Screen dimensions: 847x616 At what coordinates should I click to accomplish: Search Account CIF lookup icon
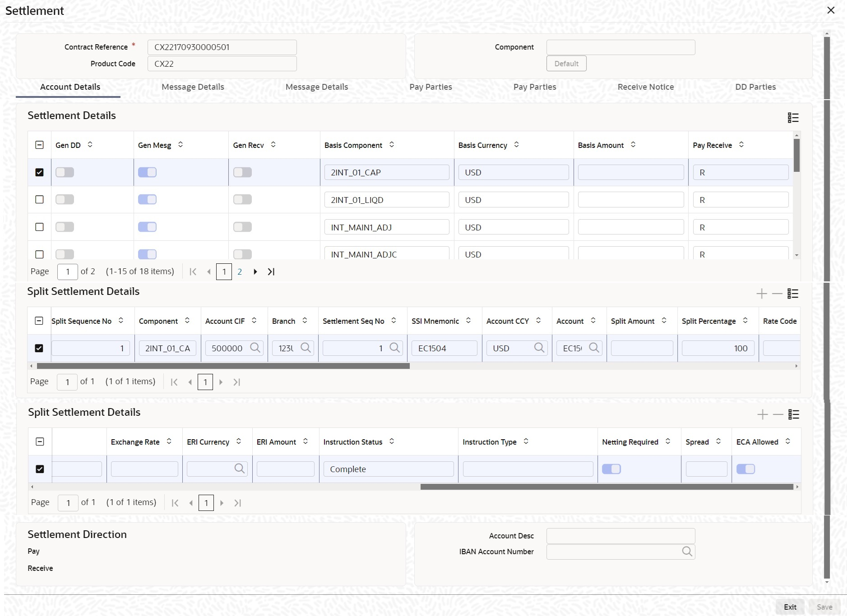pyautogui.click(x=255, y=348)
